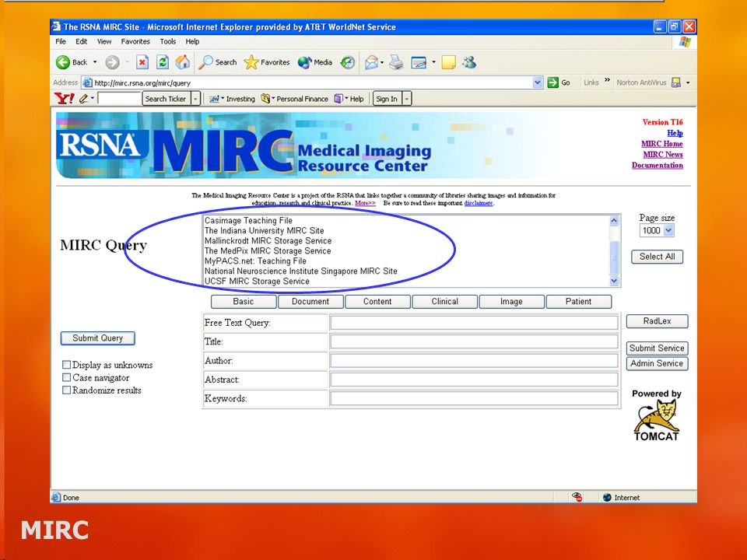747x560 pixels.
Task: Open the Documentation link
Action: [x=657, y=165]
